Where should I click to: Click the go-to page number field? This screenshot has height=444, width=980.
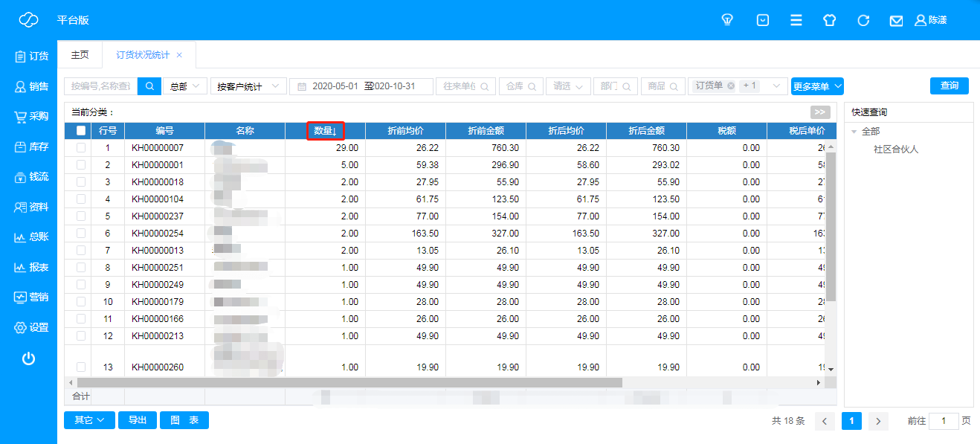click(x=944, y=421)
